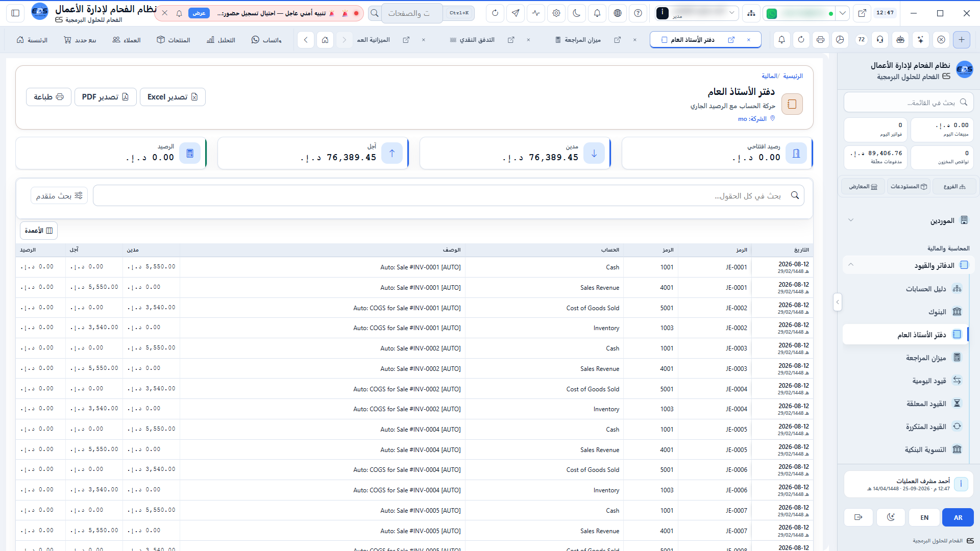980x551 pixels.
Task: Collapse the sidebar using edge chevron handle
Action: pyautogui.click(x=837, y=302)
